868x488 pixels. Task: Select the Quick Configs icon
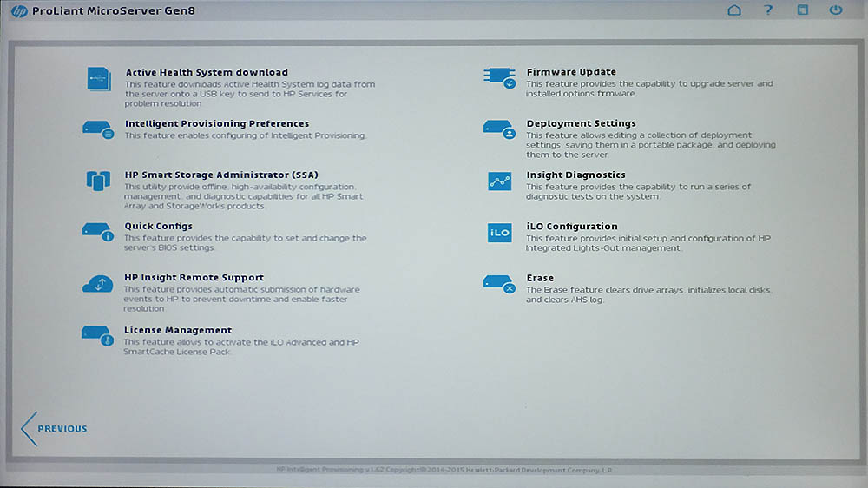pos(98,233)
